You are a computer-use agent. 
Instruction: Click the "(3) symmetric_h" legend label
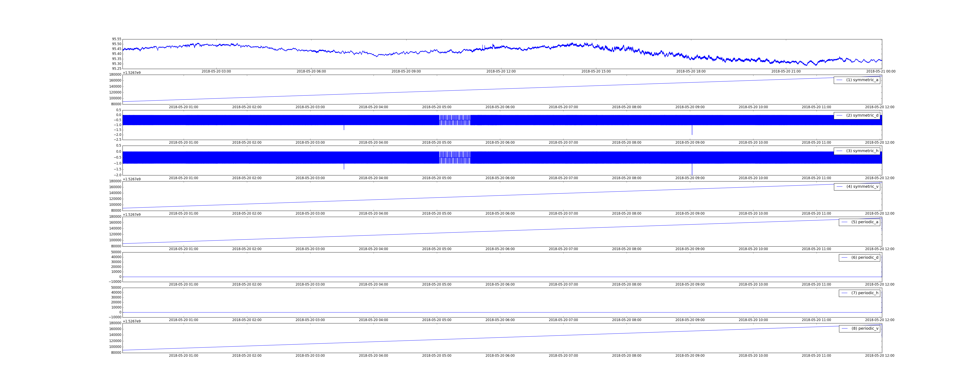coord(862,151)
